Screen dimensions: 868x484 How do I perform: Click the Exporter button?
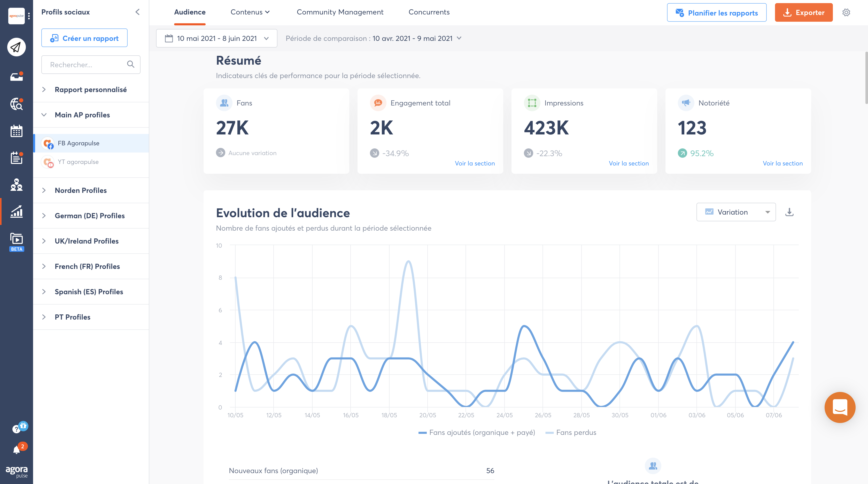click(804, 12)
